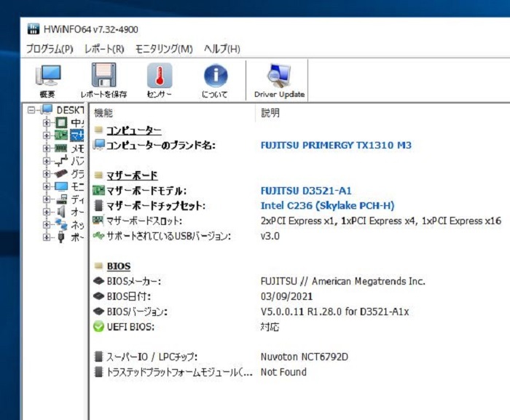This screenshot has width=510, height=420.
Task: Select the network icon in tree
Action: click(x=60, y=224)
